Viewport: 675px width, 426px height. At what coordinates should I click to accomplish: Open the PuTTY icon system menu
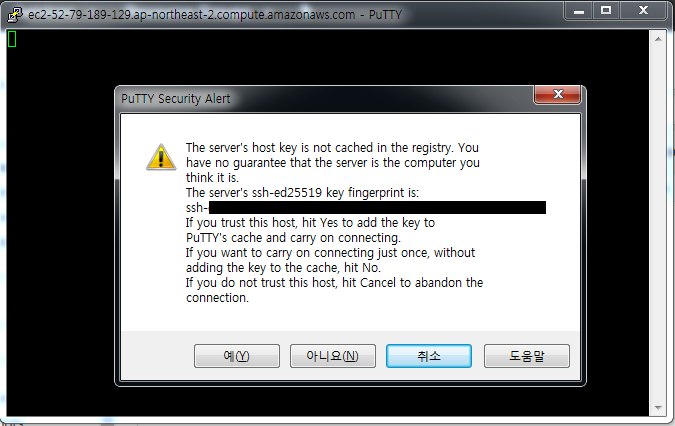coord(15,15)
